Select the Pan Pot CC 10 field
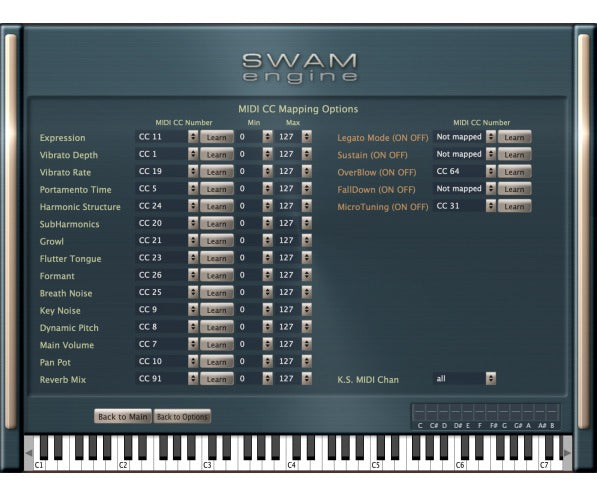 [x=162, y=361]
